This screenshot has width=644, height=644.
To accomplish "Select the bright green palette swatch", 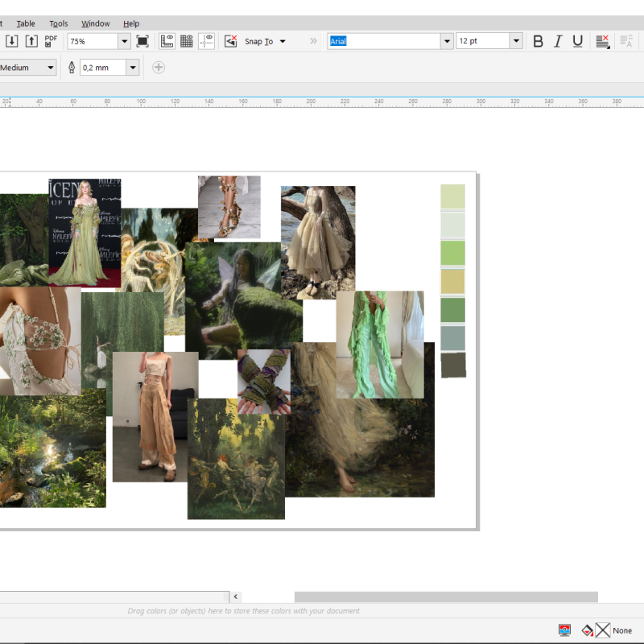I will (452, 253).
